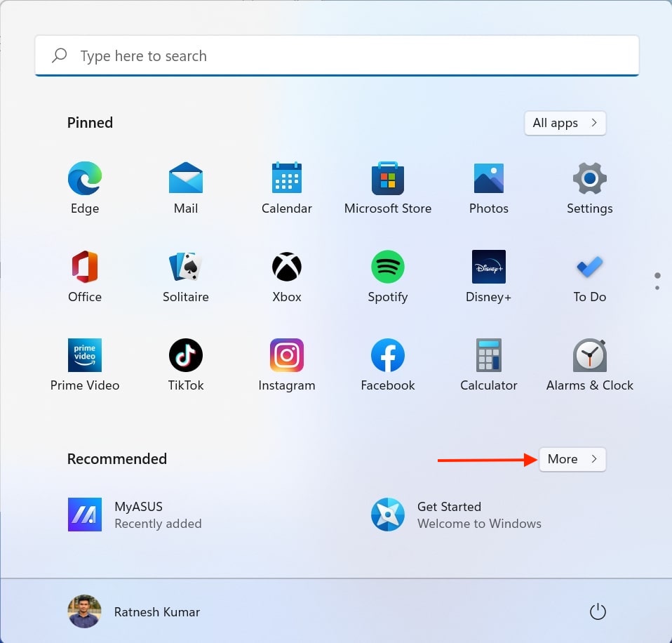Click the Type here to search box
672x643 pixels.
pyautogui.click(x=337, y=56)
